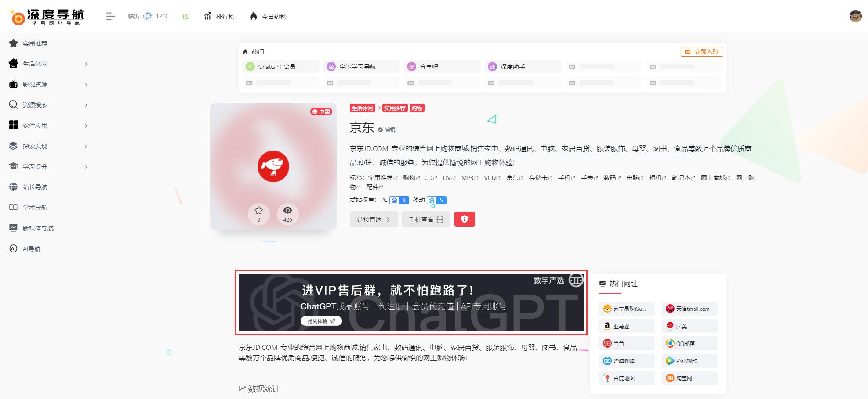Open 当当 in 热门网址
This screenshot has height=399, width=868.
coord(627,343)
